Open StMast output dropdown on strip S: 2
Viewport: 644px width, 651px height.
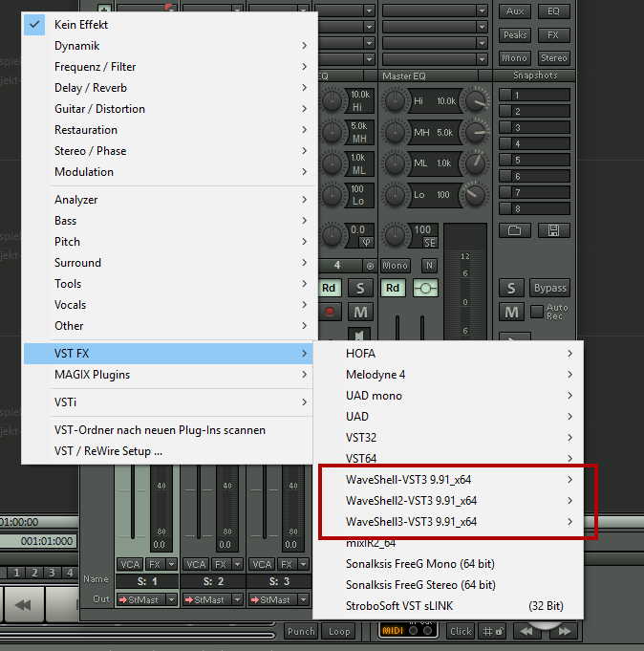[x=237, y=599]
